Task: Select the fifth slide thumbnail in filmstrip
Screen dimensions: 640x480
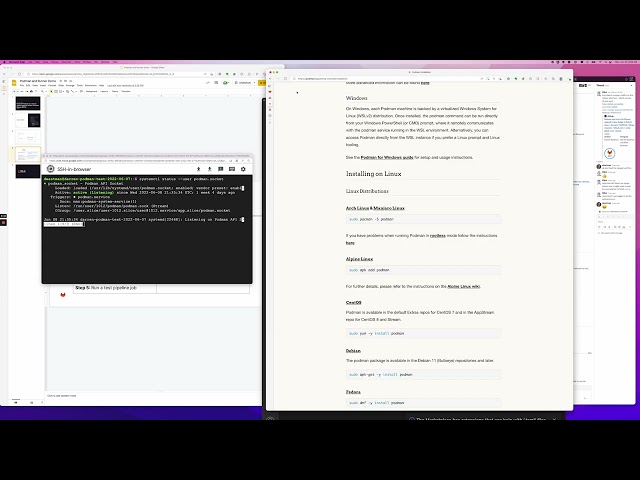Action: (28, 171)
